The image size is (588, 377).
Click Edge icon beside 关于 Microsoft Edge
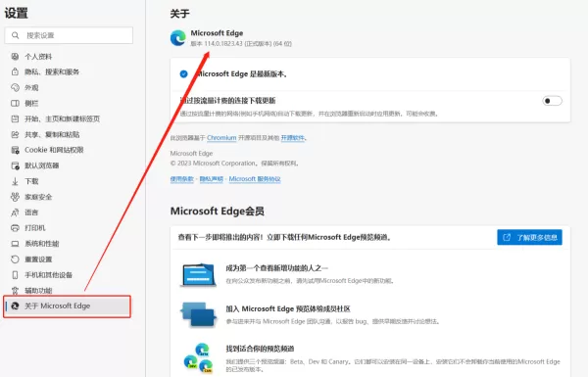coord(15,306)
